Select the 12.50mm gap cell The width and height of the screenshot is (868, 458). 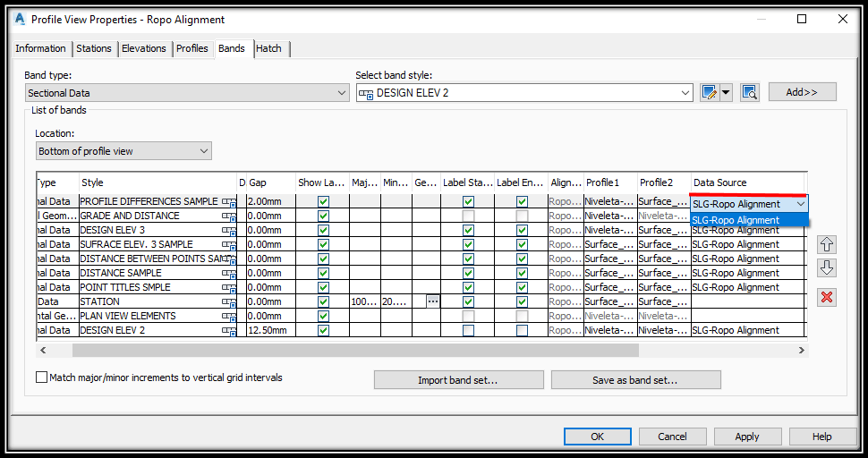pyautogui.click(x=271, y=330)
